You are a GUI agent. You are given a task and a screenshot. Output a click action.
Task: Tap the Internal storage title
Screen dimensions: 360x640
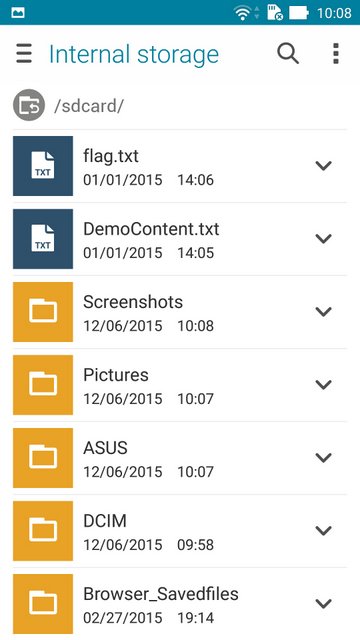134,54
